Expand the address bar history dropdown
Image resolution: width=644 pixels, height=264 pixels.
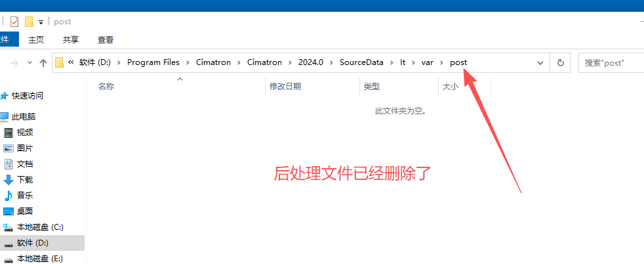pos(540,63)
